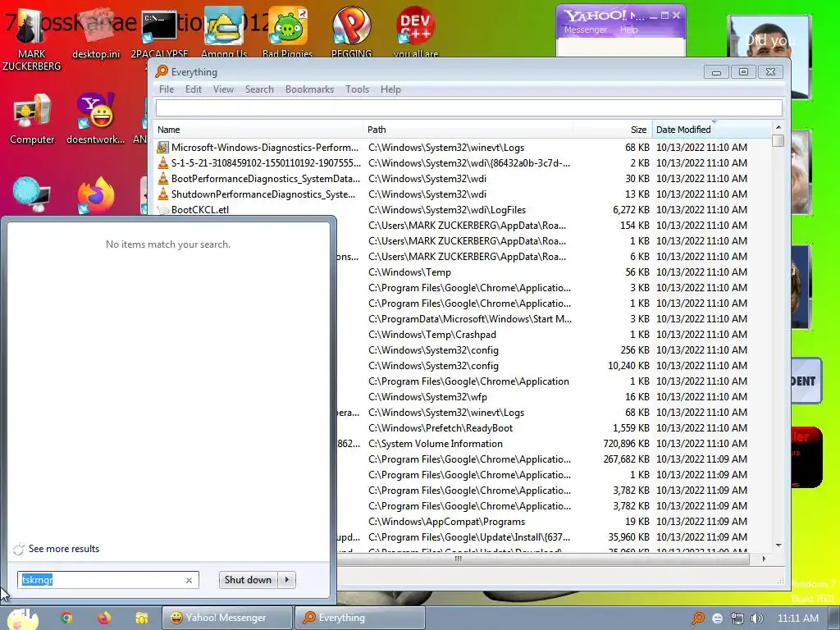The width and height of the screenshot is (840, 630).
Task: Open Messenger menu in Yahoo Messenger window
Action: (586, 30)
